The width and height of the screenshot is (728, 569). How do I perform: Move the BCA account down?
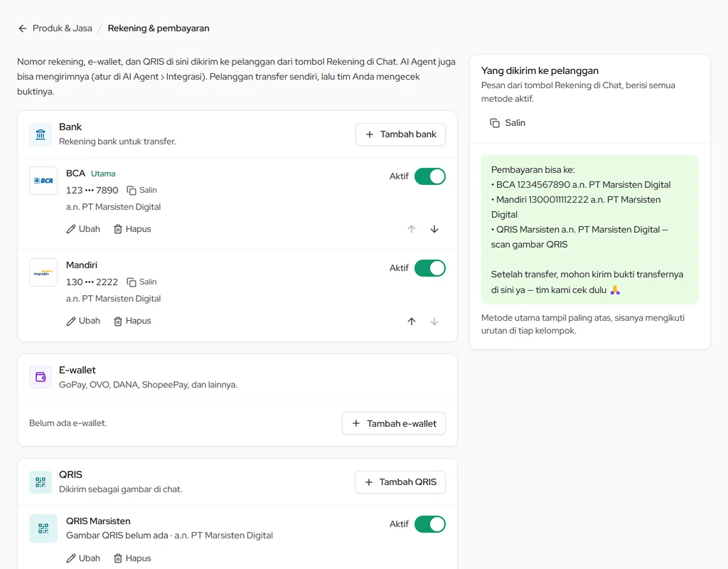tap(434, 229)
